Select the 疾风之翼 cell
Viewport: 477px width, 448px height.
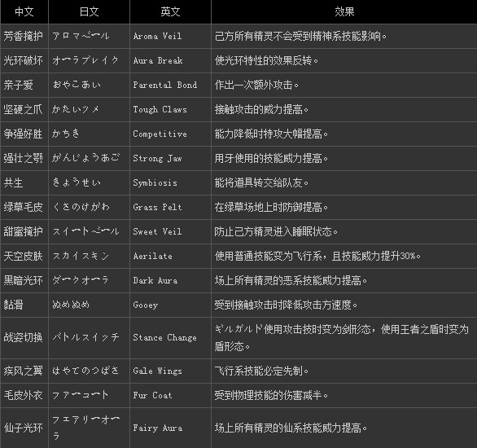[24, 371]
